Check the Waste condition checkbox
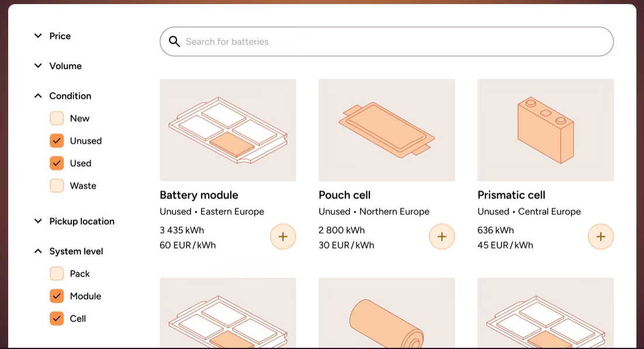 pyautogui.click(x=57, y=186)
